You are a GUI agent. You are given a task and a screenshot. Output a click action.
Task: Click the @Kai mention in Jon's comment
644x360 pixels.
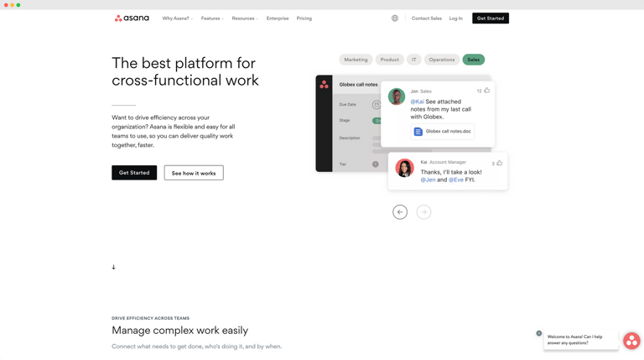[x=418, y=102]
